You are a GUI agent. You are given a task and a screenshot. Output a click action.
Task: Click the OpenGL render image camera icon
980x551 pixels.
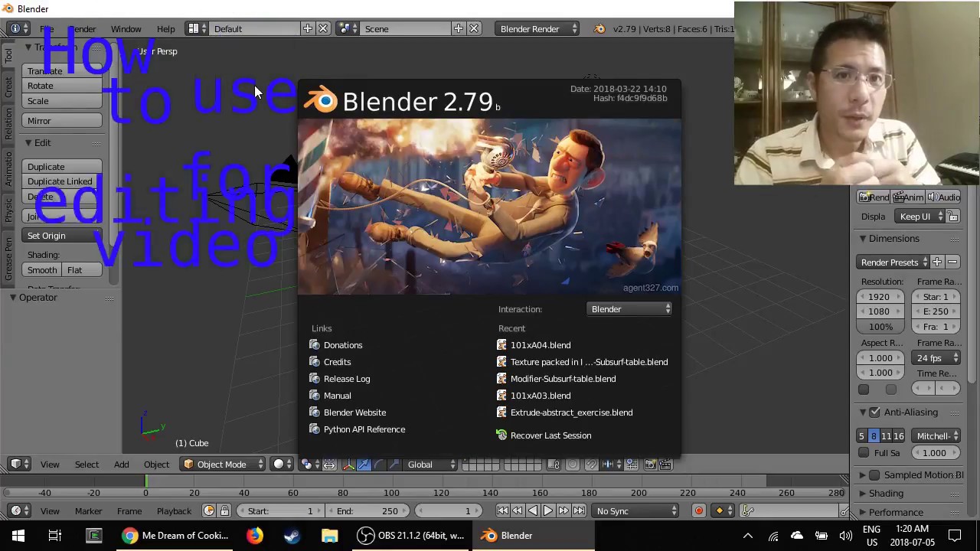[x=651, y=464]
